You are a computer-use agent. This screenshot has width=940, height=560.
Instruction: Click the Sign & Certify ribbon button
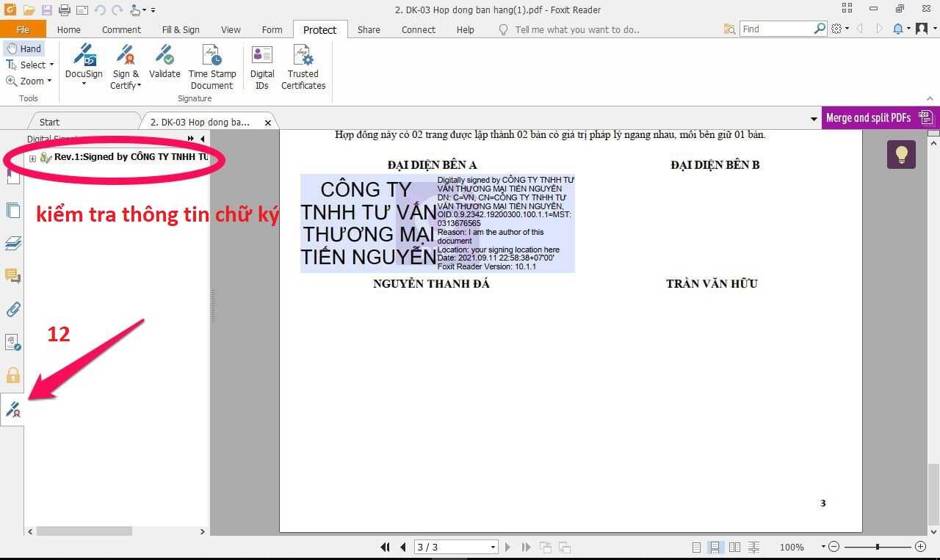tap(126, 67)
